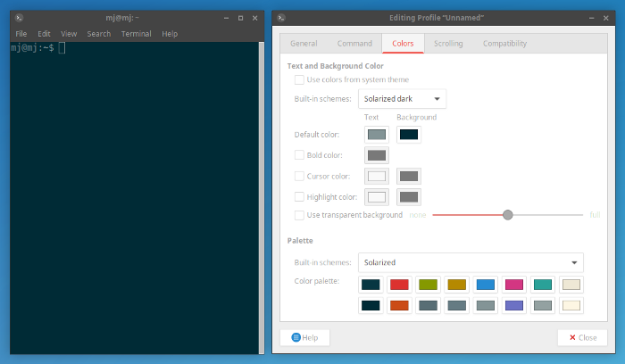Click the terminal window scrollbar

(262, 197)
